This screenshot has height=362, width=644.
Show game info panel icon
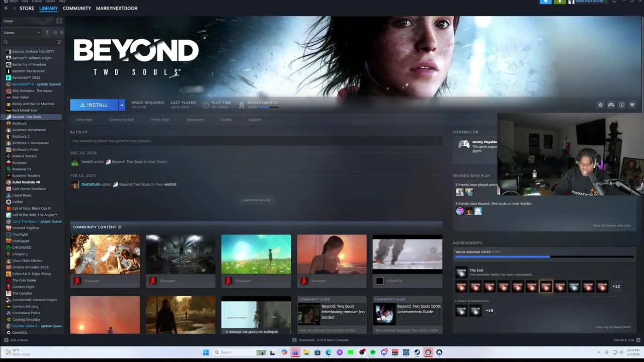pyautogui.click(x=622, y=105)
